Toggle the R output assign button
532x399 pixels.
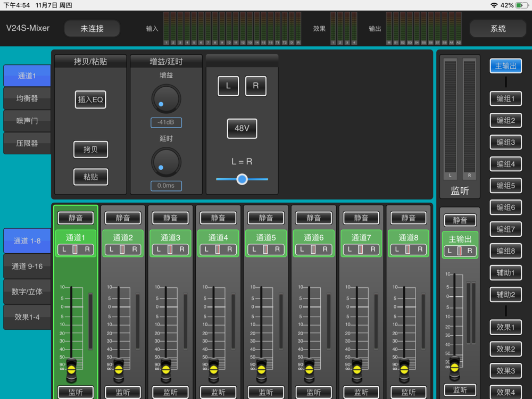[256, 86]
